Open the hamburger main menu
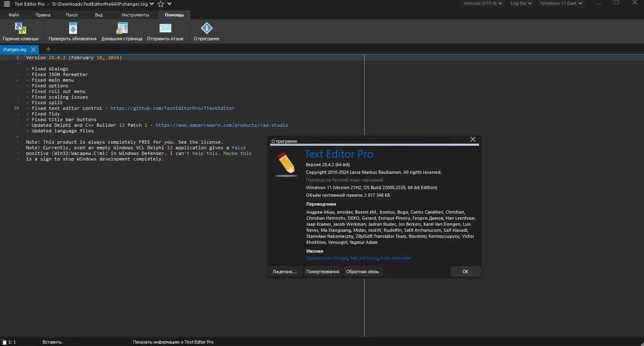This screenshot has height=346, width=644. click(6, 4)
